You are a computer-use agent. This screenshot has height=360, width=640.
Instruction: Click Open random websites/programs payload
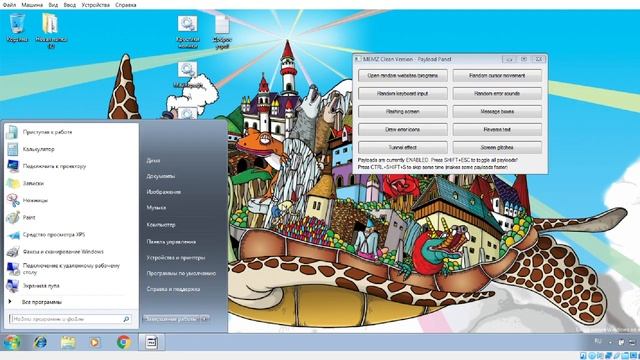pos(402,76)
